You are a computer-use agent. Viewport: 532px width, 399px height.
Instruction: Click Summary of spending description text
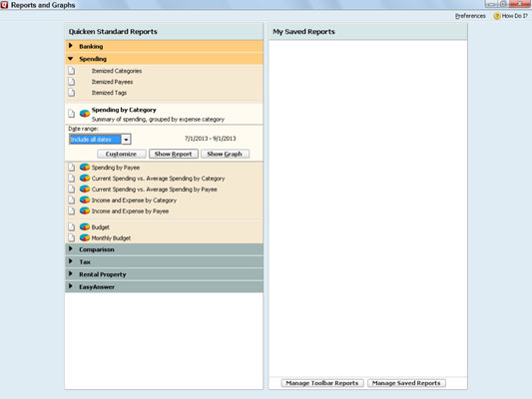(x=158, y=120)
